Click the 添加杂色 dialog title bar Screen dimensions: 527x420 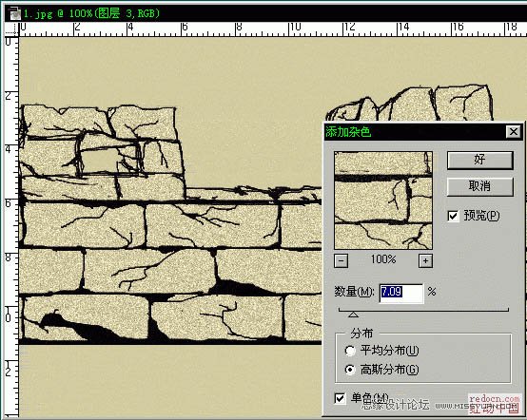click(415, 132)
